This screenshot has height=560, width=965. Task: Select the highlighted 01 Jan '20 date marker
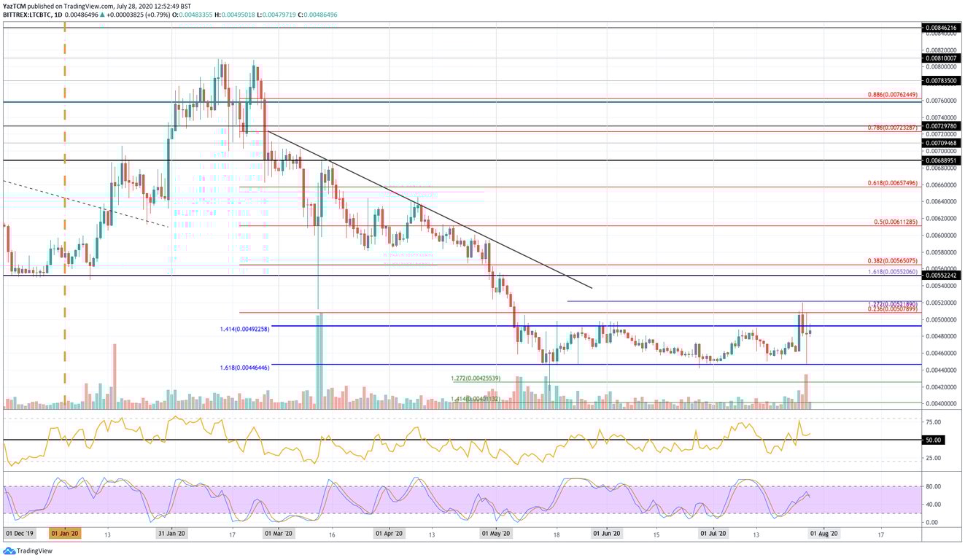pyautogui.click(x=63, y=533)
